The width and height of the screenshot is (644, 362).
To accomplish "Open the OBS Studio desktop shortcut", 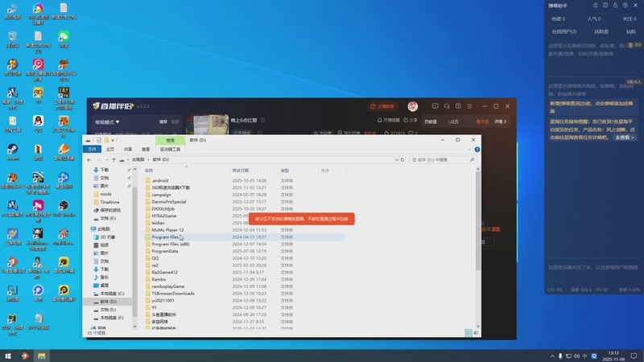I will (x=64, y=208).
